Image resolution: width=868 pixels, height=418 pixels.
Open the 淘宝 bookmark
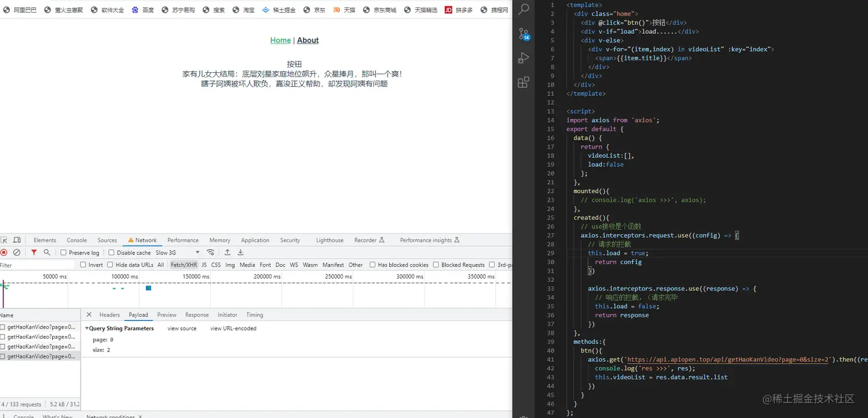coord(243,10)
